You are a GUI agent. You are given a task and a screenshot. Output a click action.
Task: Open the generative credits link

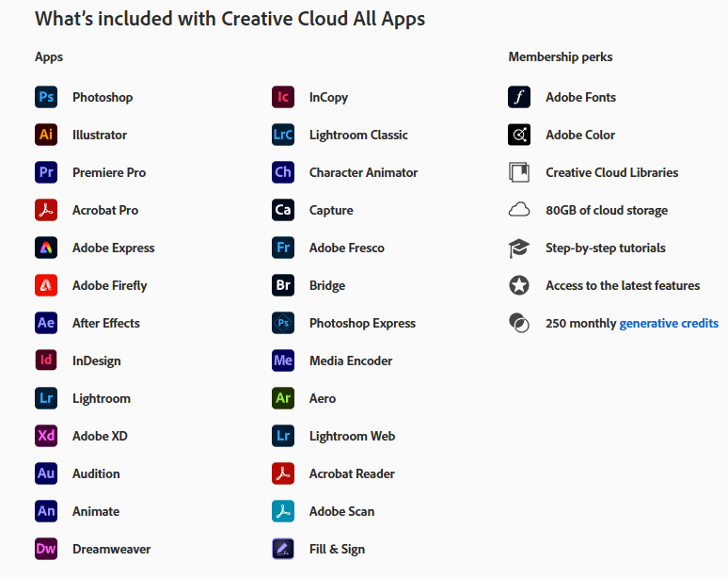669,324
